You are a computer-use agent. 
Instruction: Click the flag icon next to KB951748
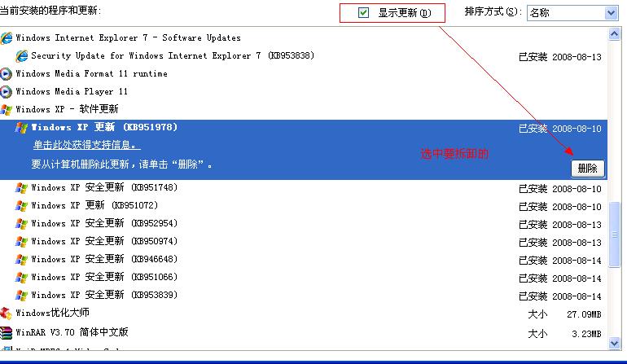(x=21, y=187)
